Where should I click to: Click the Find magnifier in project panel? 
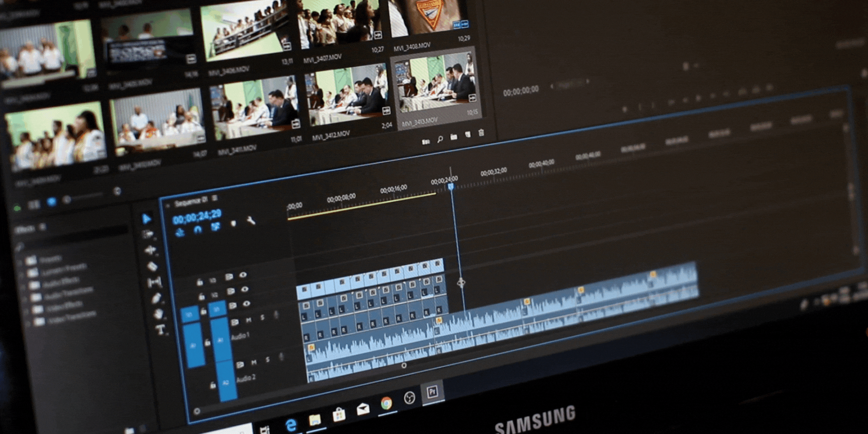click(440, 139)
